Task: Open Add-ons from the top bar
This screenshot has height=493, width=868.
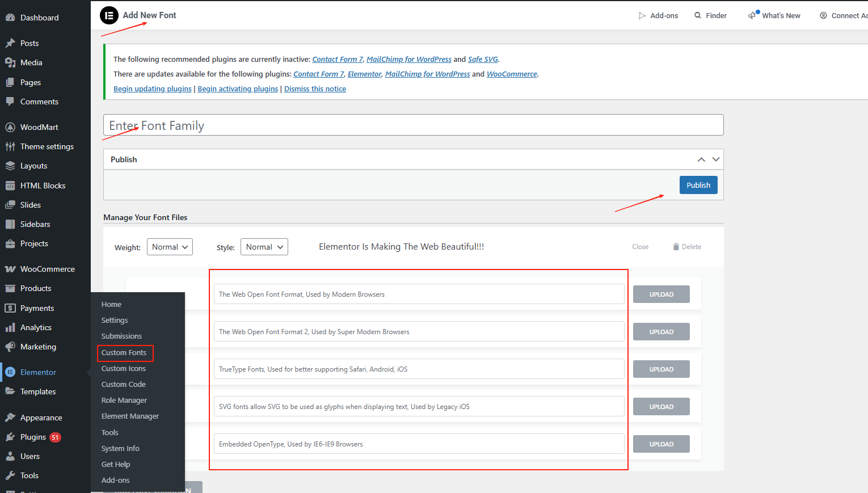Action: [658, 15]
